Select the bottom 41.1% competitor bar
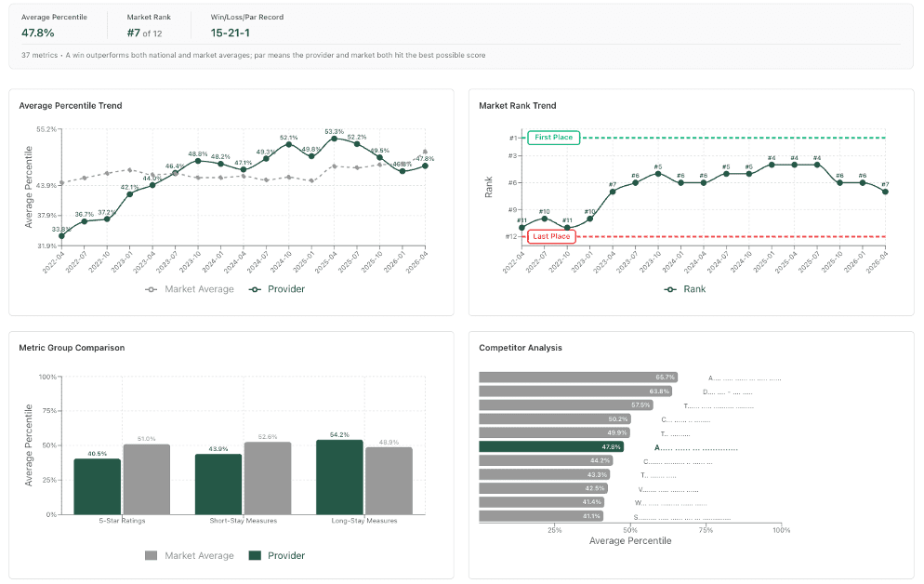This screenshot has height=584, width=924. [x=541, y=515]
